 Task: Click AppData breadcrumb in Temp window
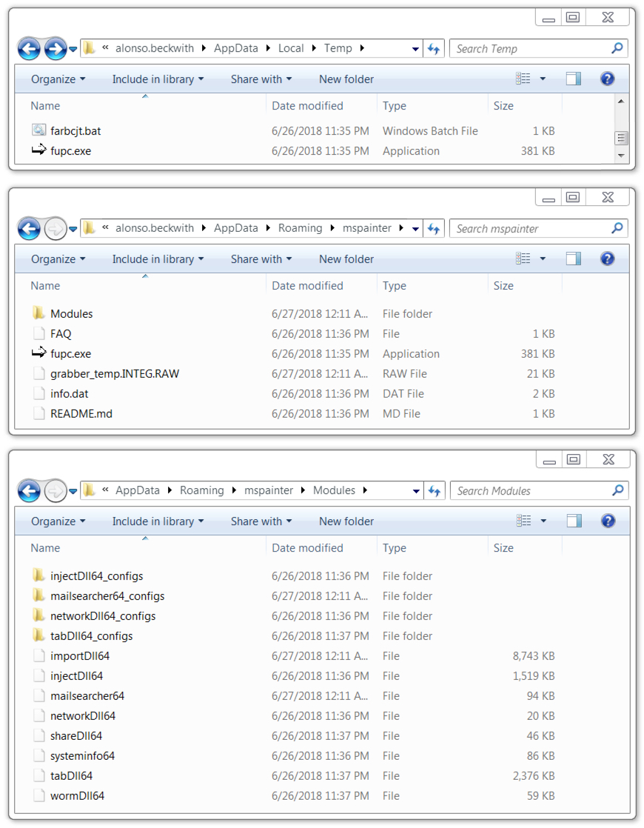(236, 48)
